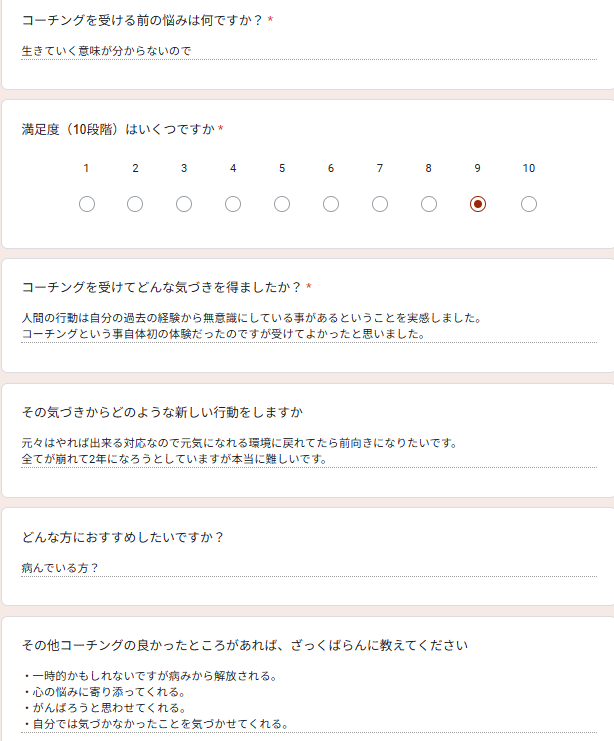Set satisfaction rating to 7
The height and width of the screenshot is (741, 614).
click(x=380, y=204)
